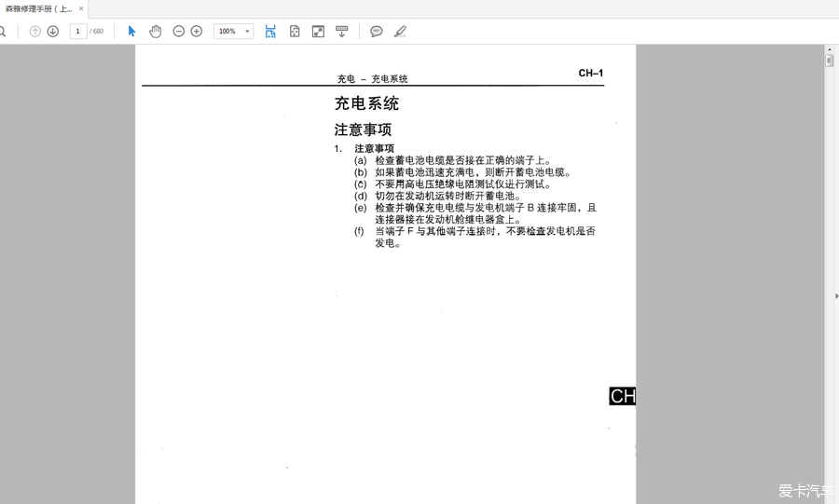
Task: Click the read mode download-arrow icon
Action: [341, 32]
